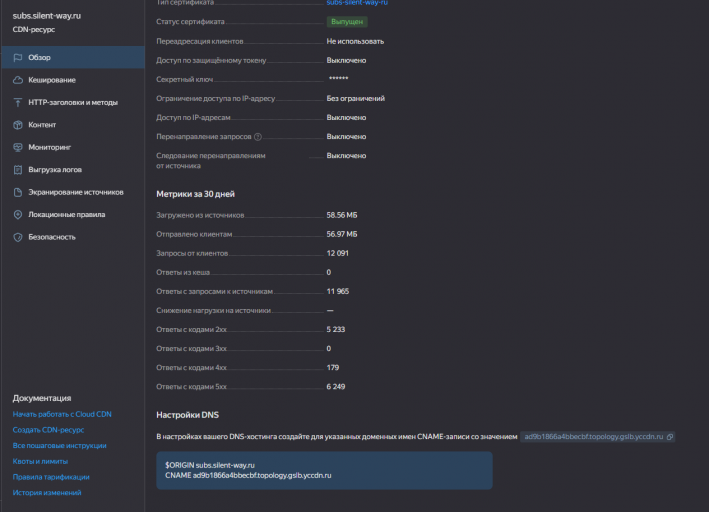Click the Content cube icon
Viewport: 709px width, 512px height.
[x=18, y=125]
